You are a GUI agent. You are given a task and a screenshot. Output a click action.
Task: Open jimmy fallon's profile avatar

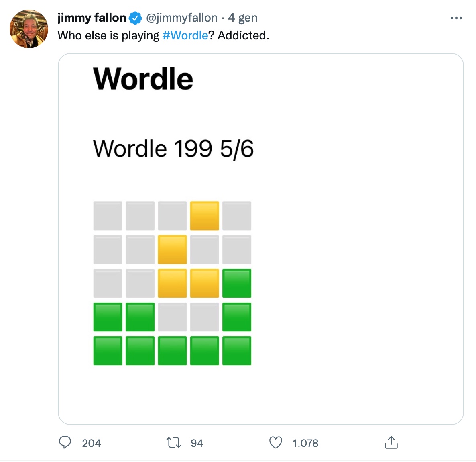click(29, 29)
